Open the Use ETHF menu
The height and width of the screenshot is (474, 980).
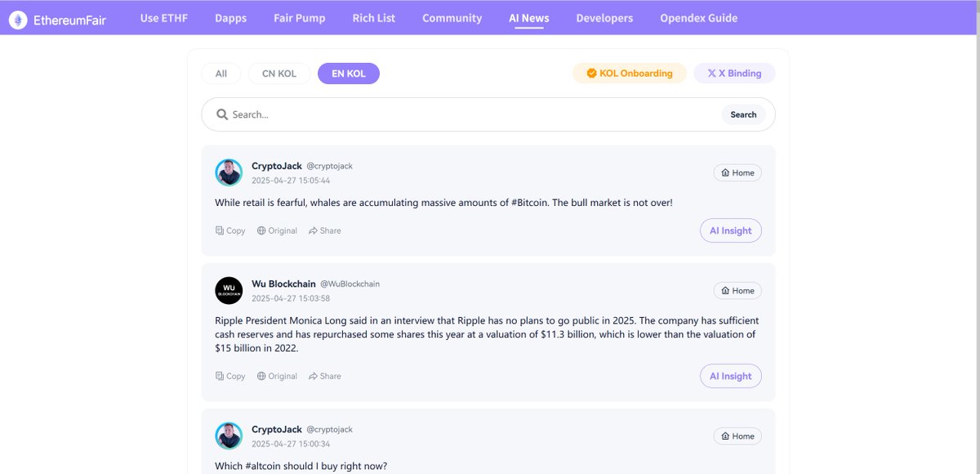point(164,18)
